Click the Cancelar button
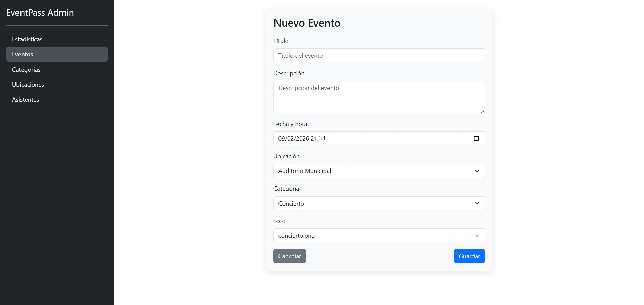This screenshot has height=305, width=644. (x=290, y=256)
